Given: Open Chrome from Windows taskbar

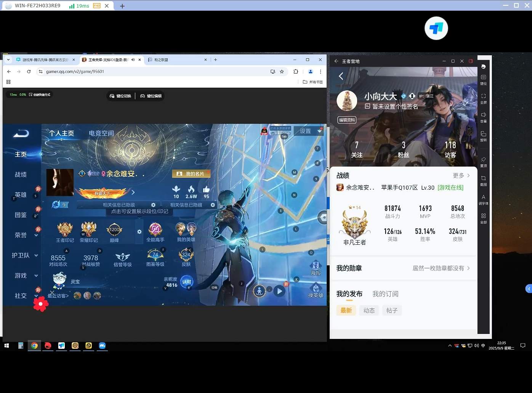Looking at the screenshot, I should coord(34,346).
